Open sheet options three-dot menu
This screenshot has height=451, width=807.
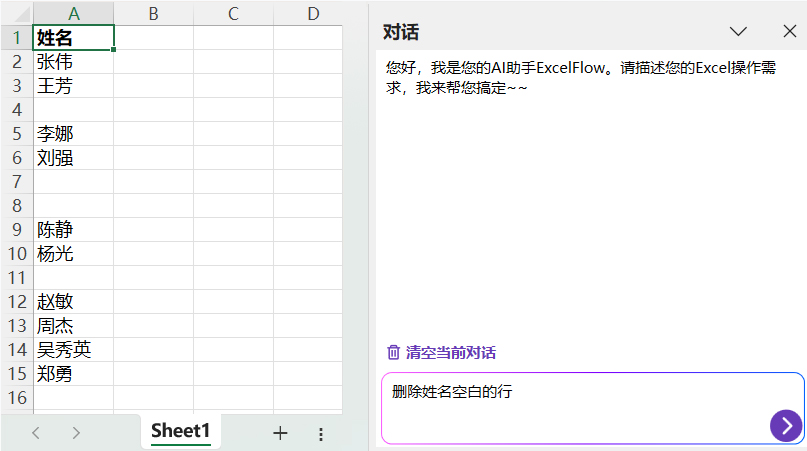(321, 434)
